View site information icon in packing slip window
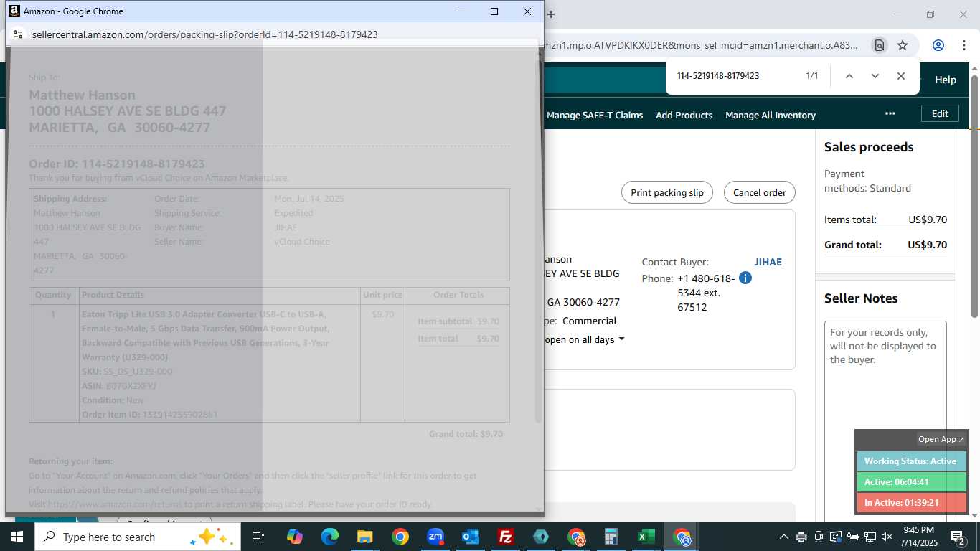The height and width of the screenshot is (551, 980). (18, 34)
